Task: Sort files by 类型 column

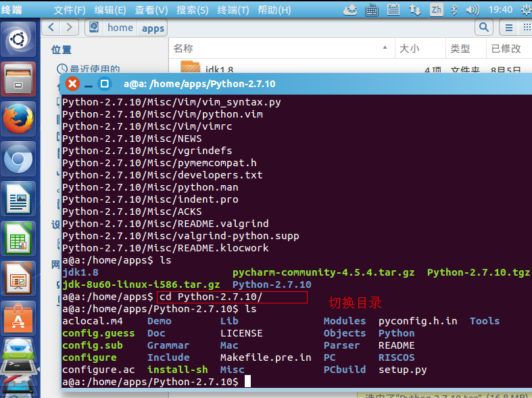Action: [x=466, y=48]
